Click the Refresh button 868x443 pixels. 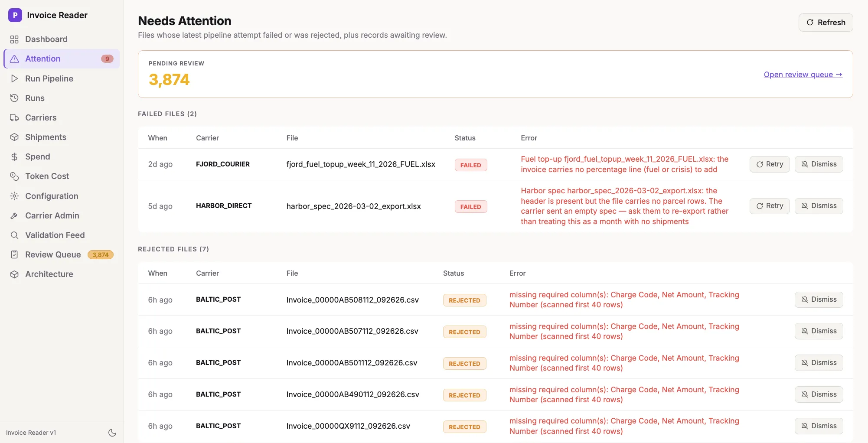[826, 23]
